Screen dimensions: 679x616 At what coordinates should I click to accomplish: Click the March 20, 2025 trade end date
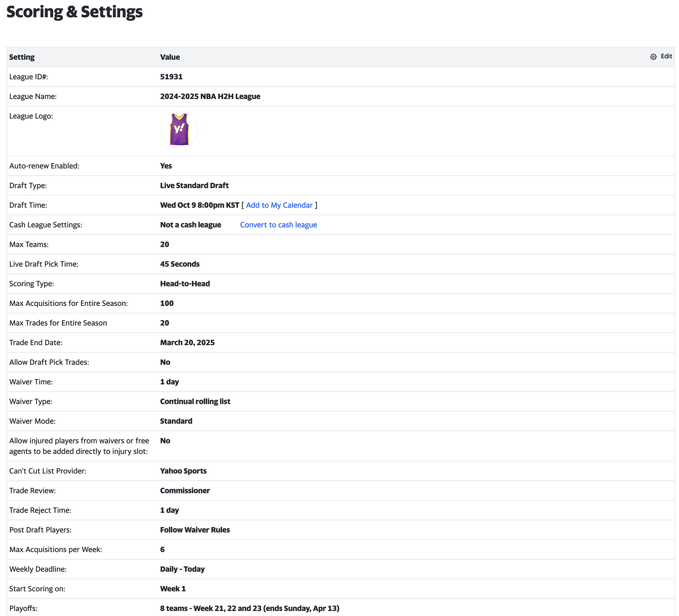[187, 343]
